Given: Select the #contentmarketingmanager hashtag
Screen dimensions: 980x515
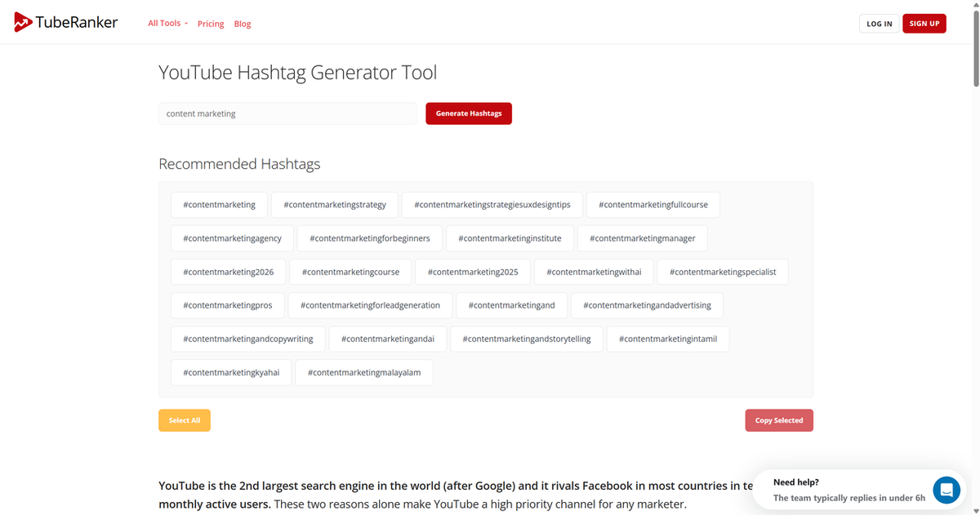Looking at the screenshot, I should point(643,238).
